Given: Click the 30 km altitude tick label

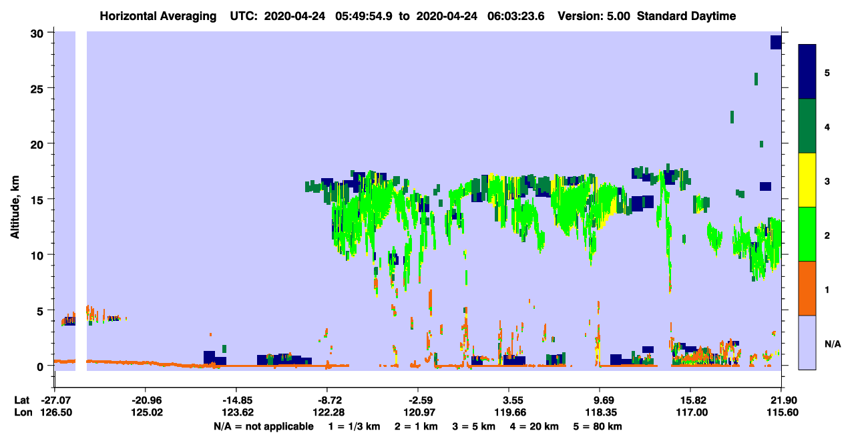Looking at the screenshot, I should click(37, 33).
